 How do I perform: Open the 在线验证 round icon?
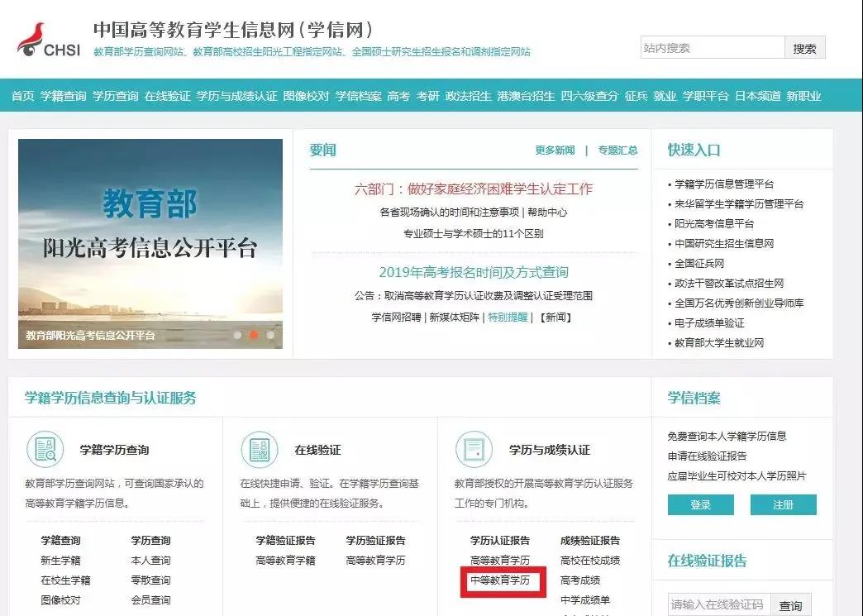[x=260, y=450]
